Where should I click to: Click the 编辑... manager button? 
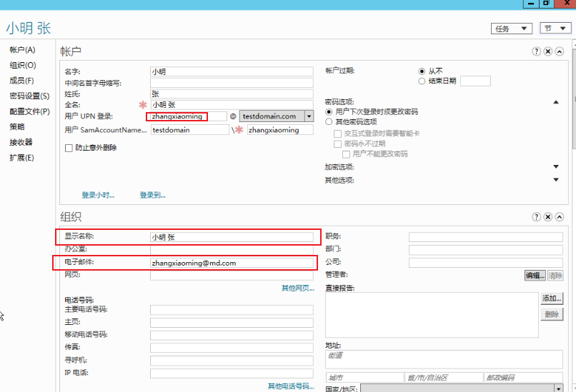coord(535,276)
